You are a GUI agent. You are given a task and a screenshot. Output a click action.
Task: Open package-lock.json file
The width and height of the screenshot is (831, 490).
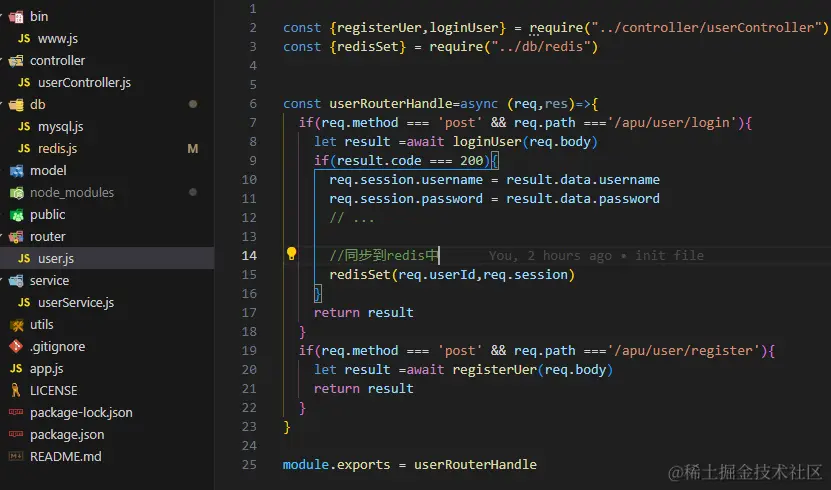click(x=81, y=413)
